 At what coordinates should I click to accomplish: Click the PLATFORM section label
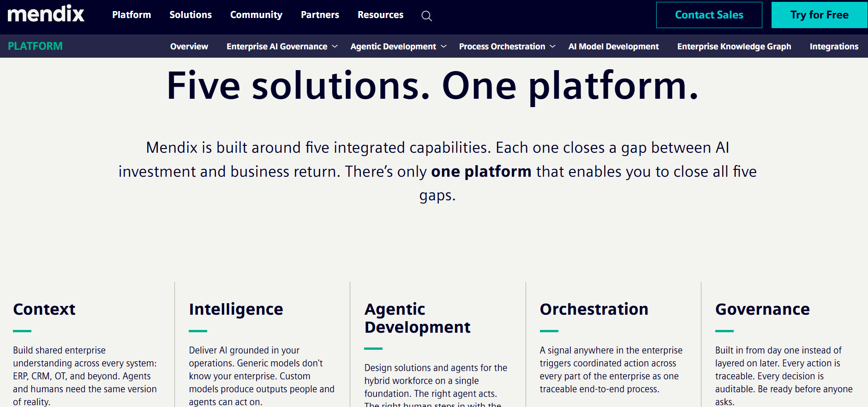(35, 46)
